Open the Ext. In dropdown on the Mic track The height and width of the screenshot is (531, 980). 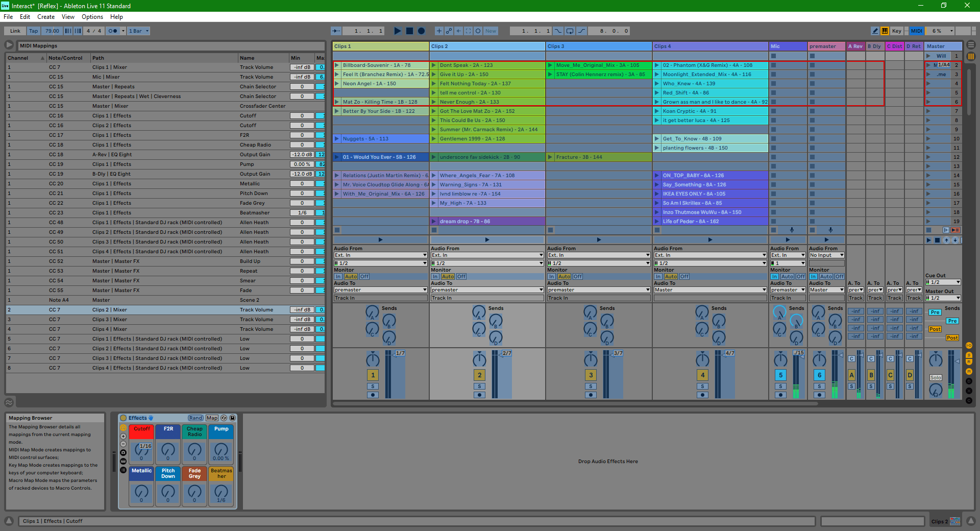pyautogui.click(x=788, y=255)
